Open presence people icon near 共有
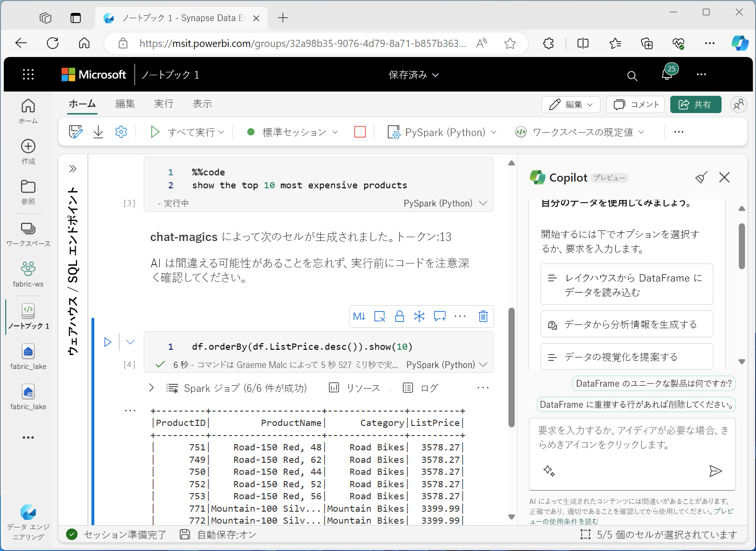 [x=739, y=104]
